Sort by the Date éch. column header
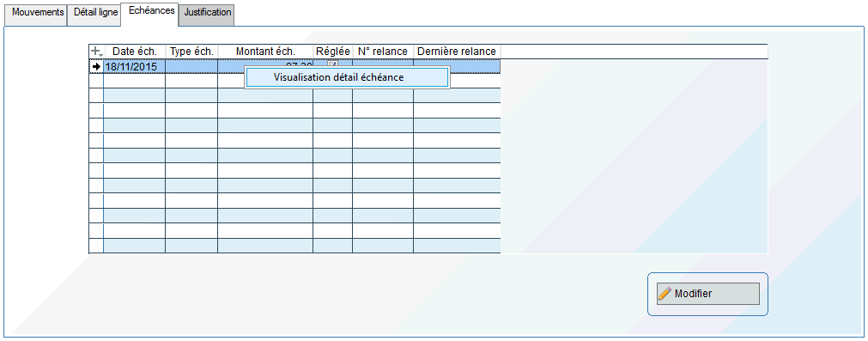This screenshot has width=868, height=341. coord(135,52)
